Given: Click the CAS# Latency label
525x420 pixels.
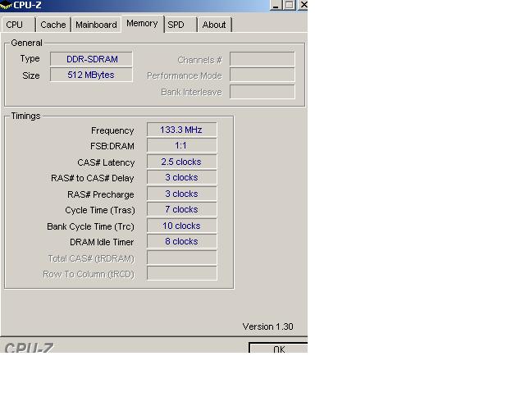Looking at the screenshot, I should pyautogui.click(x=106, y=162).
